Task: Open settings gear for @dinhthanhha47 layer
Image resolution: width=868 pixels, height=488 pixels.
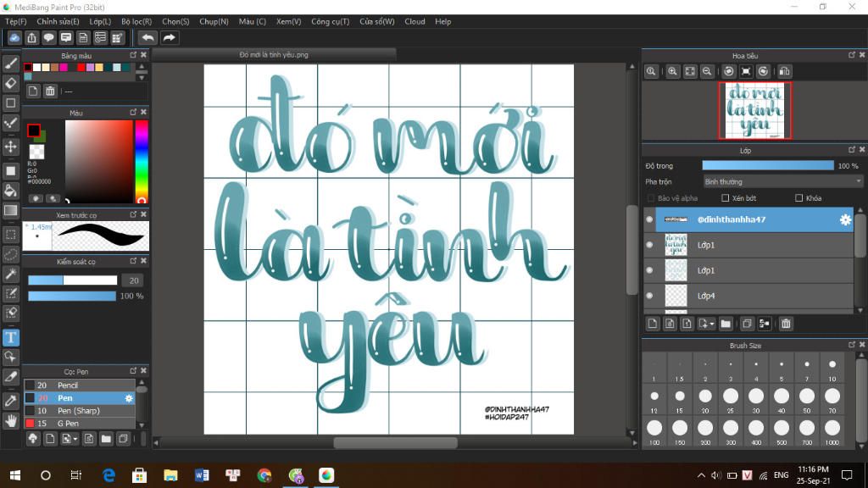Action: pos(845,219)
